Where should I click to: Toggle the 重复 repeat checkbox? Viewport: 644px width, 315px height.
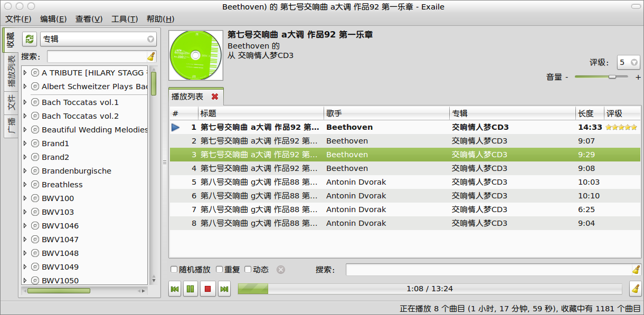coord(220,270)
